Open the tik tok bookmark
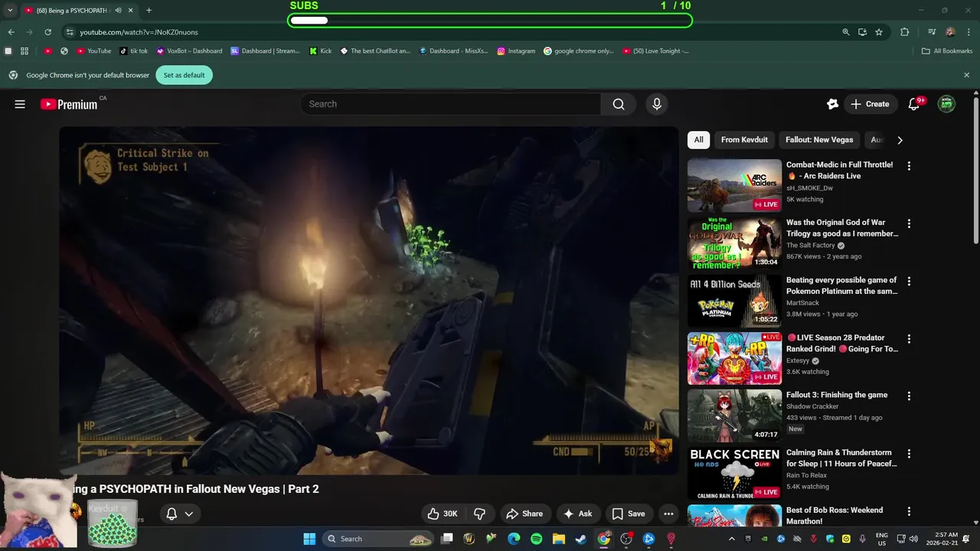The width and height of the screenshot is (980, 551). (x=134, y=51)
